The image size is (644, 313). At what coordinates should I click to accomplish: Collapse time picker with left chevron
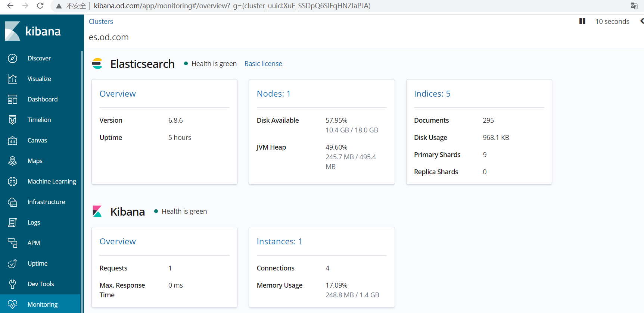coord(641,21)
